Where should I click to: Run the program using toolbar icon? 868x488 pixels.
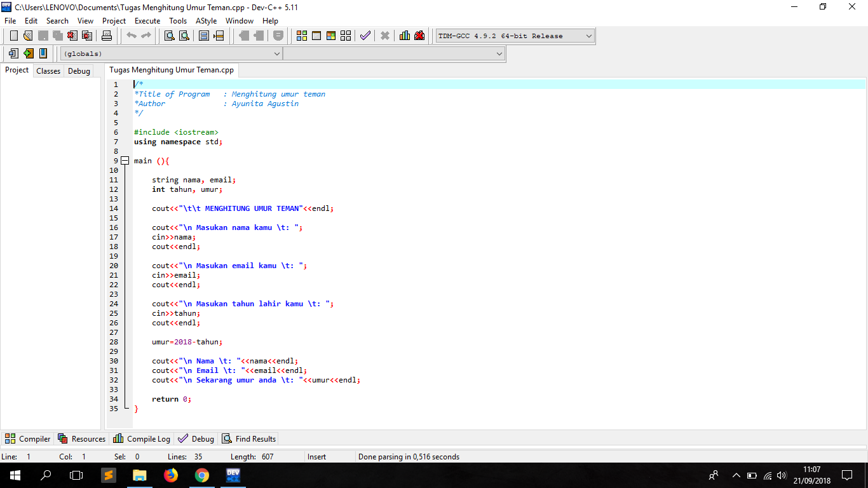coord(316,36)
